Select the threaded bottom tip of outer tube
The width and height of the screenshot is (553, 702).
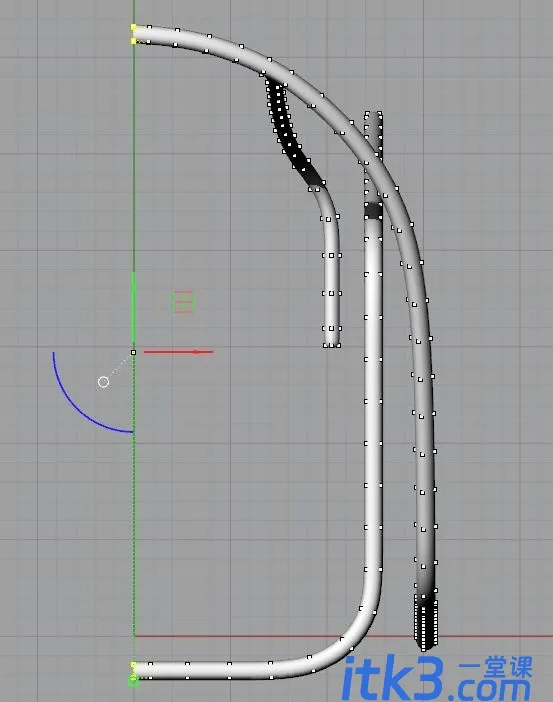pos(425,626)
